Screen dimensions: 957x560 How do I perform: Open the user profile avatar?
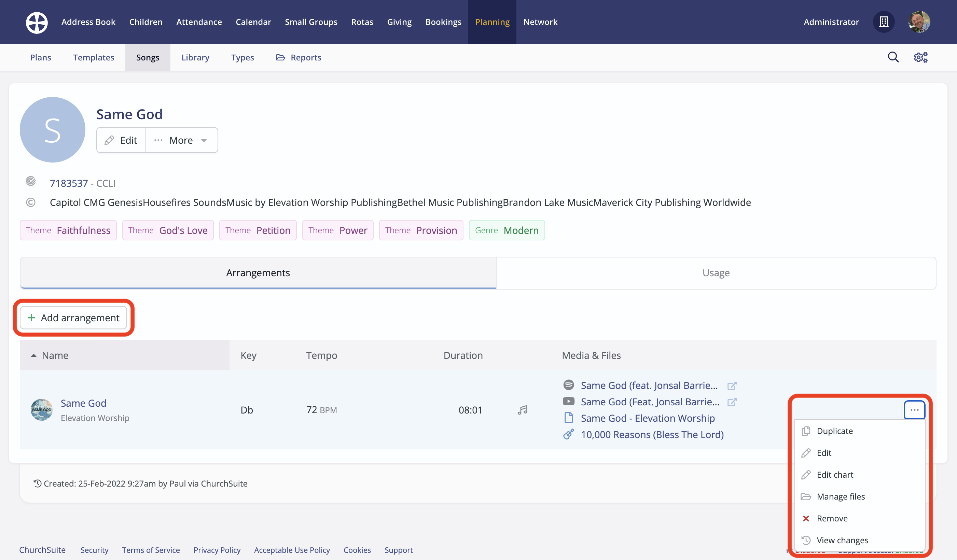[919, 22]
